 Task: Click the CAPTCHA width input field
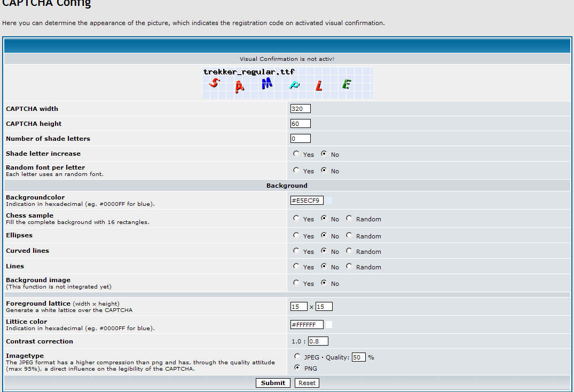[x=301, y=109]
